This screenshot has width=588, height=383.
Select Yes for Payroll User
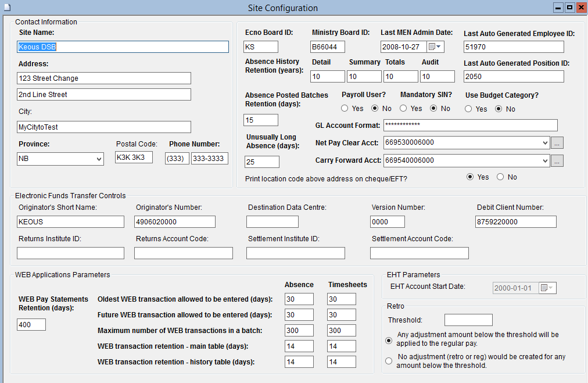click(x=345, y=109)
